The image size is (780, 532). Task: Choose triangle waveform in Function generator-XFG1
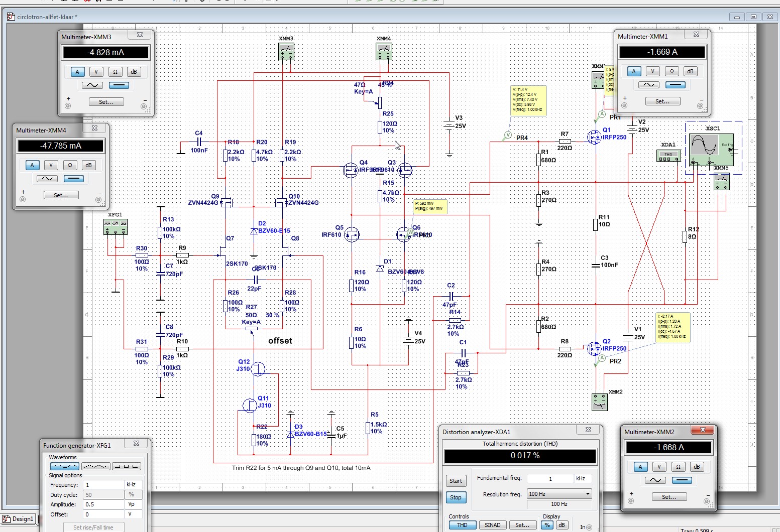95,466
